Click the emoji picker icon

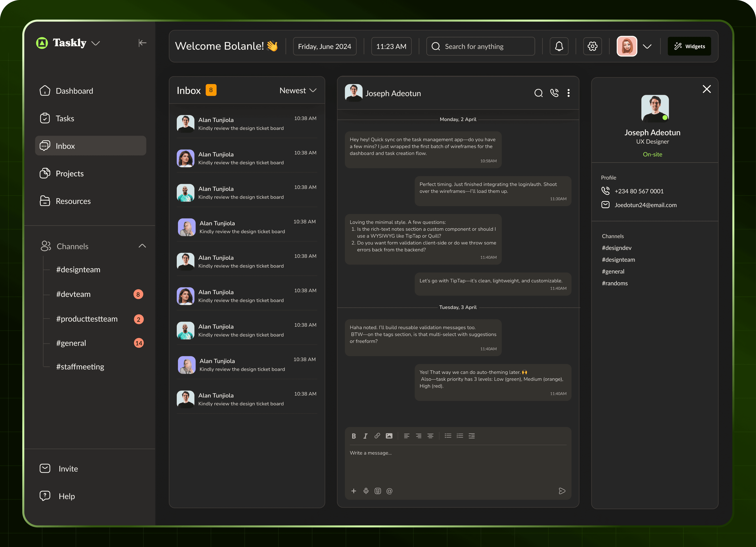point(378,491)
